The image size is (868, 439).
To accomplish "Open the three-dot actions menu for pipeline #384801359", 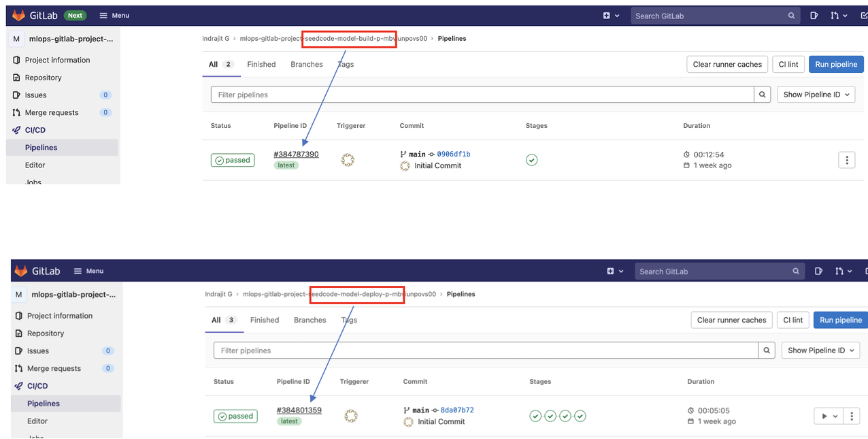I will (852, 416).
